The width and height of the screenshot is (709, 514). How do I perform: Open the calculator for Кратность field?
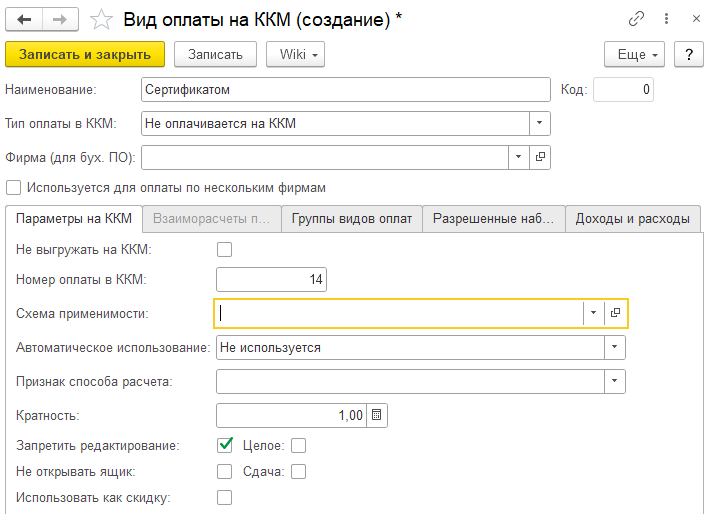click(x=376, y=415)
